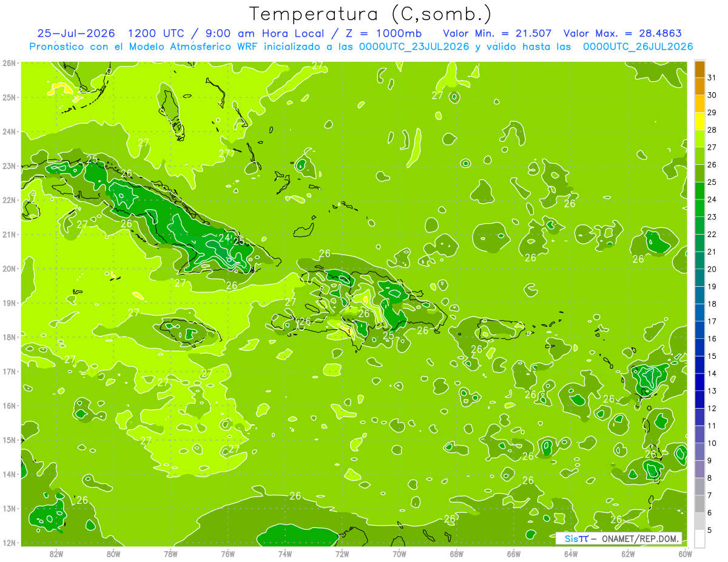Pick the white swatch below 5
The image size is (728, 562).
[x=699, y=538]
